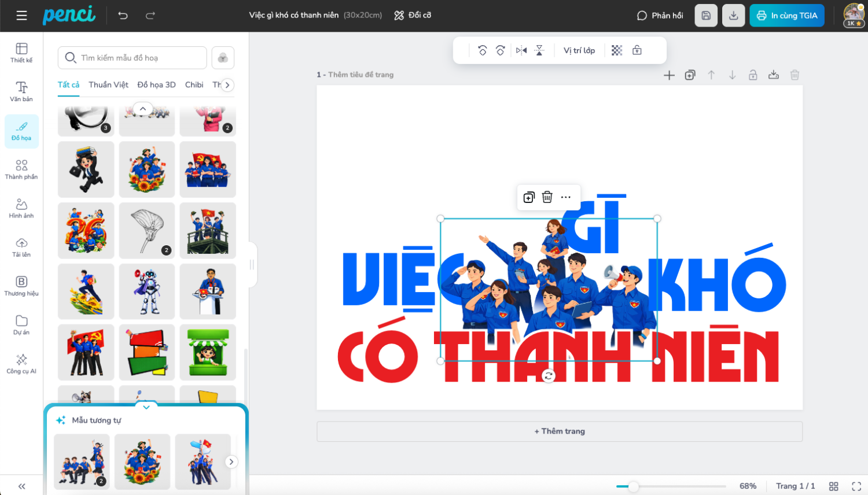Click the zoom slider handle

[x=634, y=486]
